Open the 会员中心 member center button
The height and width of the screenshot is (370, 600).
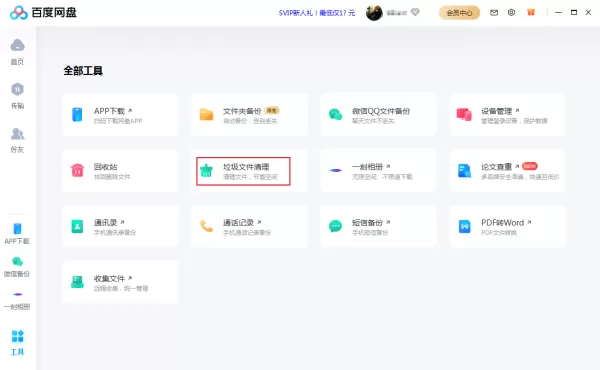(459, 13)
